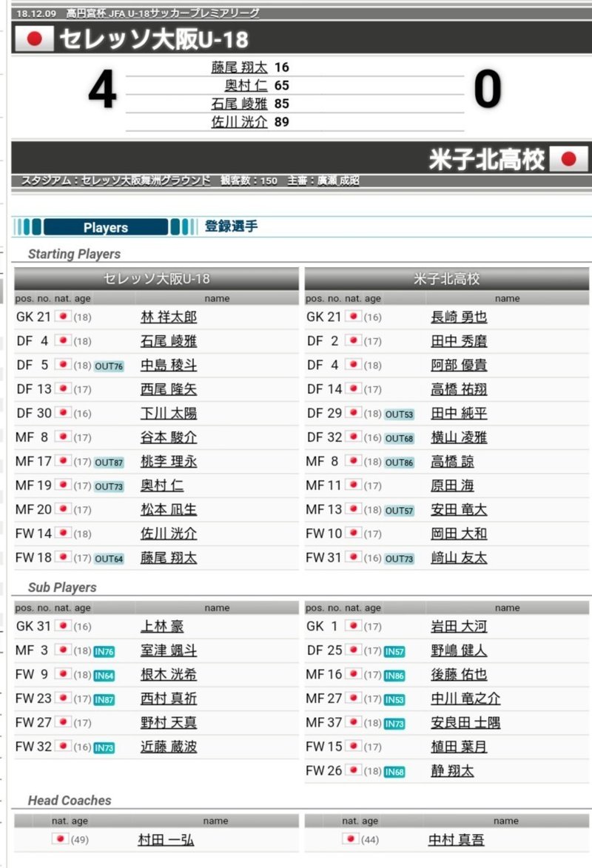
Task: Open starting MF 奥村 仁 player page
Action: pos(162,485)
